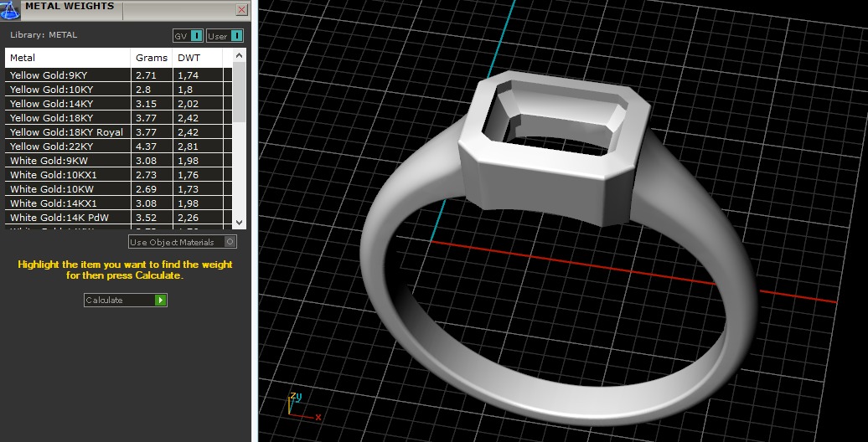Click the Grams column header

pyautogui.click(x=152, y=58)
